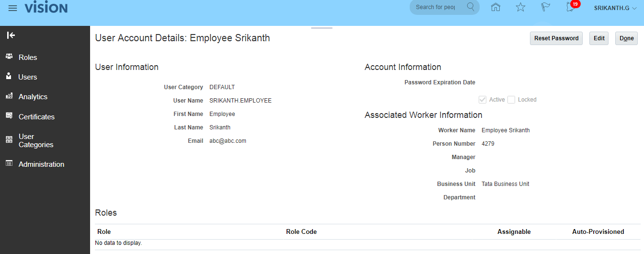Open the Users section

[x=27, y=77]
